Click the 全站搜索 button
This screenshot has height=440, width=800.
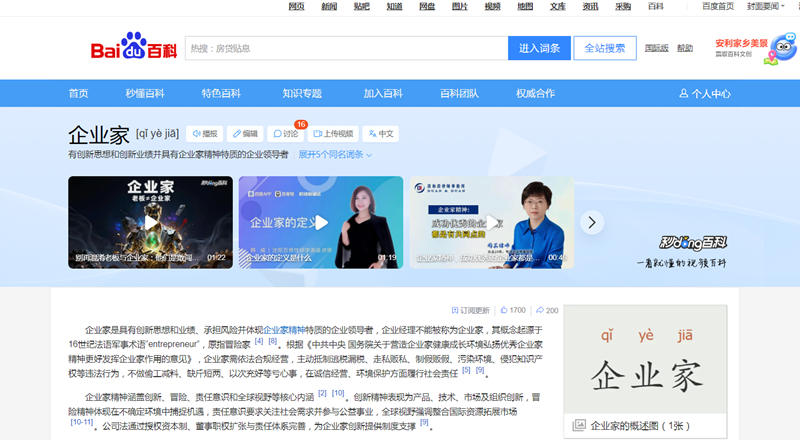(x=605, y=48)
